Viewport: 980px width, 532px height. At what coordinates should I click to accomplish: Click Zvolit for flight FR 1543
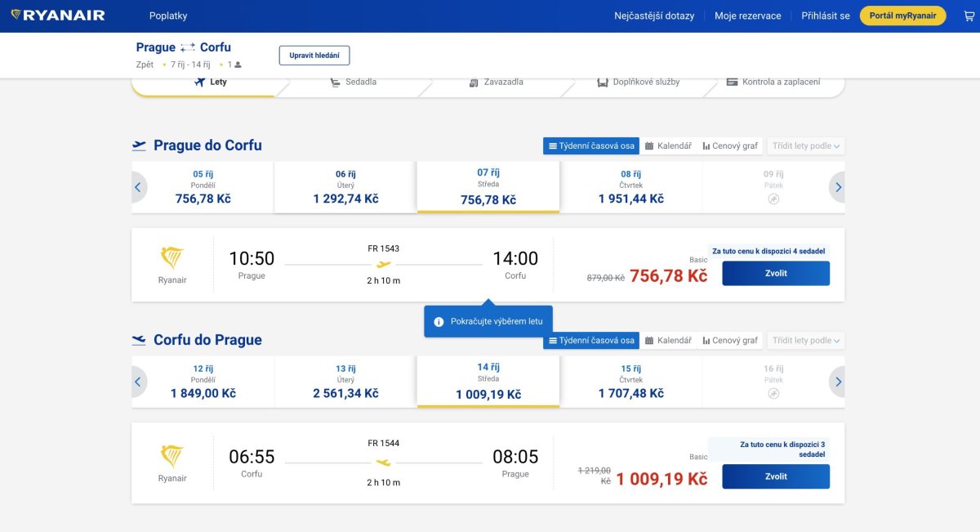pyautogui.click(x=776, y=273)
